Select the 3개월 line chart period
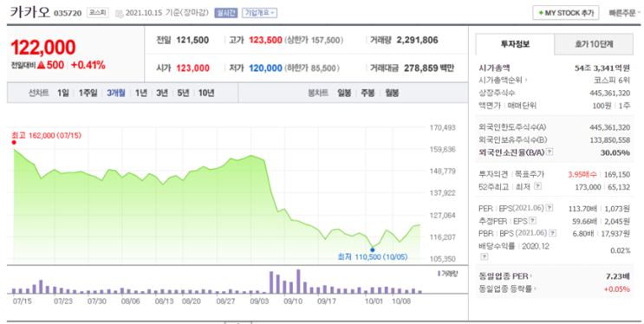The image size is (644, 324). 116,94
